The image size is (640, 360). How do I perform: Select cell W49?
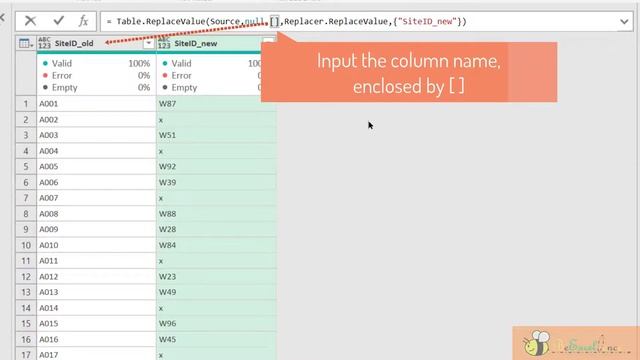[x=216, y=292]
